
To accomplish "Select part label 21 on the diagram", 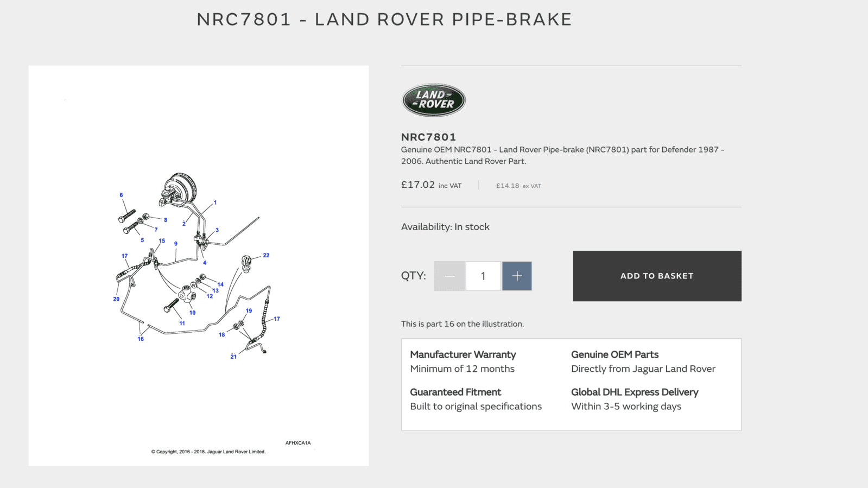I will pyautogui.click(x=233, y=357).
